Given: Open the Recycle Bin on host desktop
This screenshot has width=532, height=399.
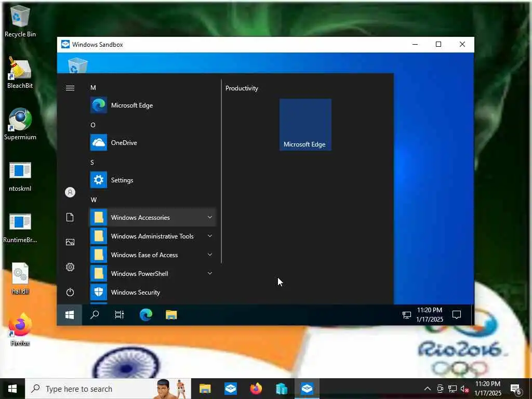Looking at the screenshot, I should pos(20,21).
